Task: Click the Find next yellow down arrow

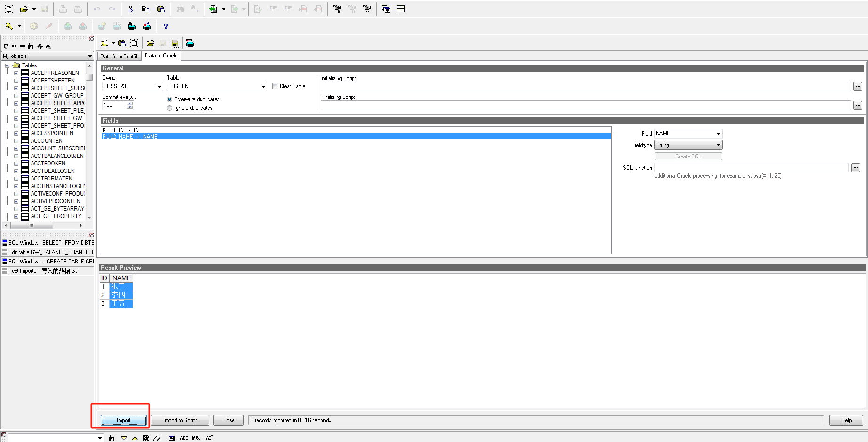Action: 124,438
